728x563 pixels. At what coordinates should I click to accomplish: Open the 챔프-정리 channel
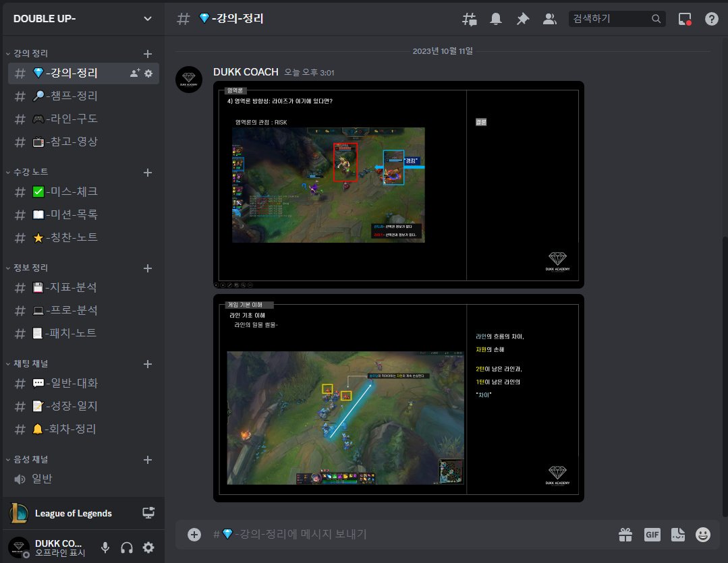click(x=84, y=96)
